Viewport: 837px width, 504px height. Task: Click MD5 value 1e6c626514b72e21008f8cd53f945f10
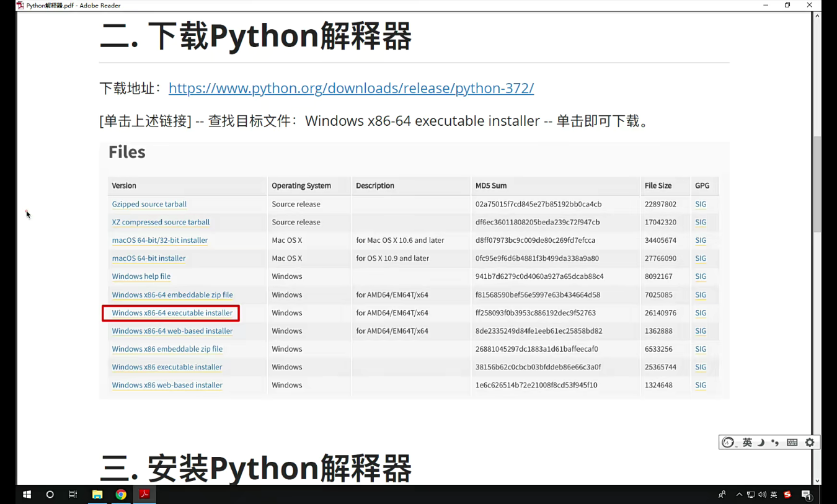536,385
